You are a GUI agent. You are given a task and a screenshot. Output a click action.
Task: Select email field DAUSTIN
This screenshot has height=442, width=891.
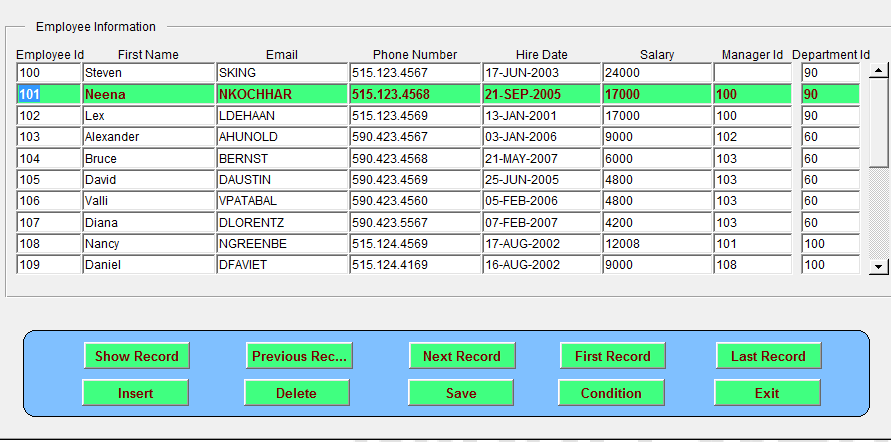pyautogui.click(x=282, y=180)
